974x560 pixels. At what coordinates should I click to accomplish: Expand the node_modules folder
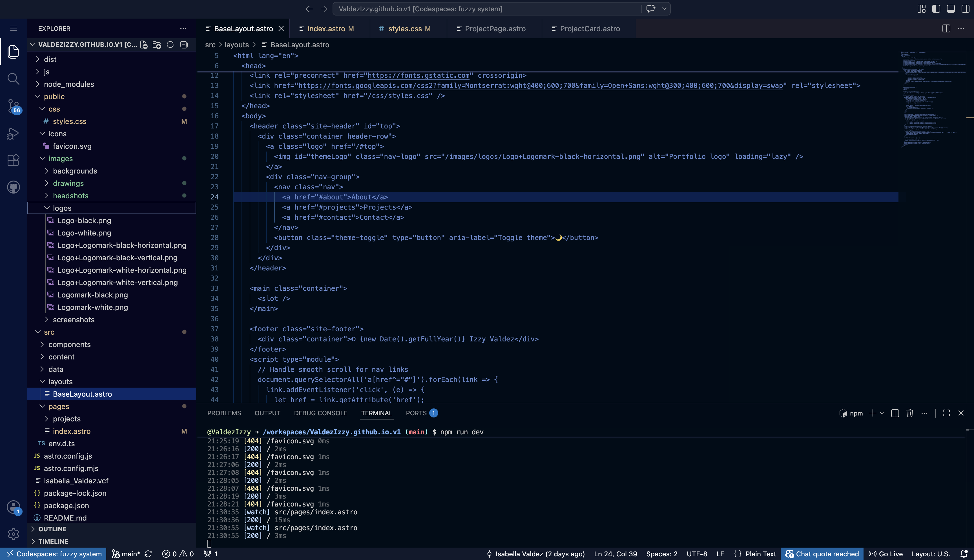(112, 84)
